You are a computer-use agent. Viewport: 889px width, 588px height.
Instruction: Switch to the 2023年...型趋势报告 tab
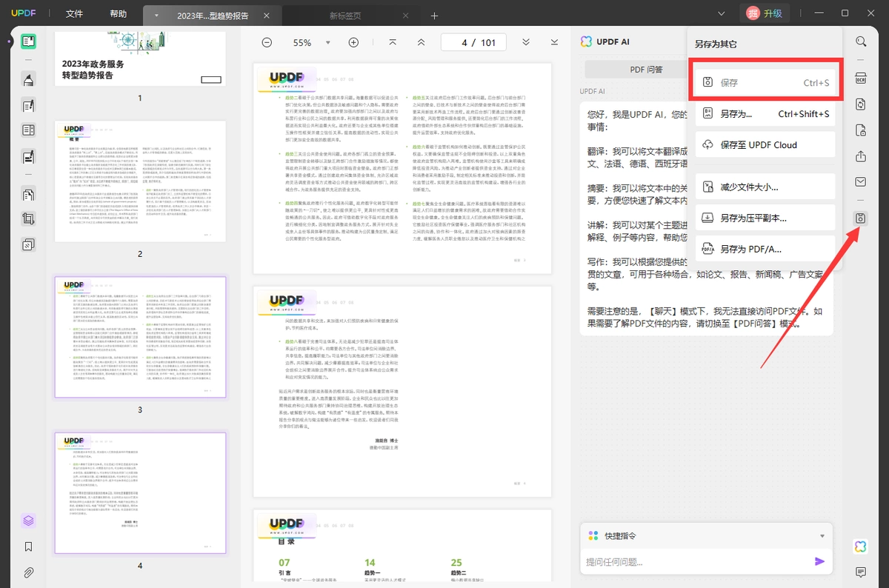coord(213,15)
